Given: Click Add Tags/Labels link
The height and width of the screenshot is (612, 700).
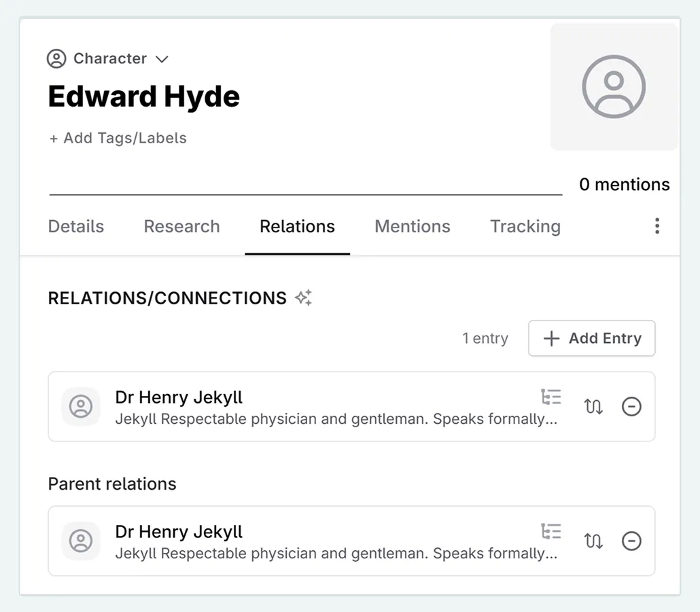Looking at the screenshot, I should click(x=118, y=138).
